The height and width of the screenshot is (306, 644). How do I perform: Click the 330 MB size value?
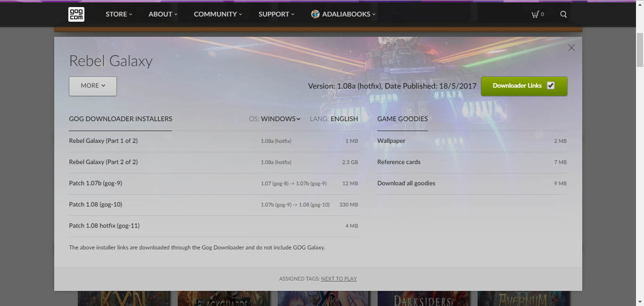[x=348, y=205]
